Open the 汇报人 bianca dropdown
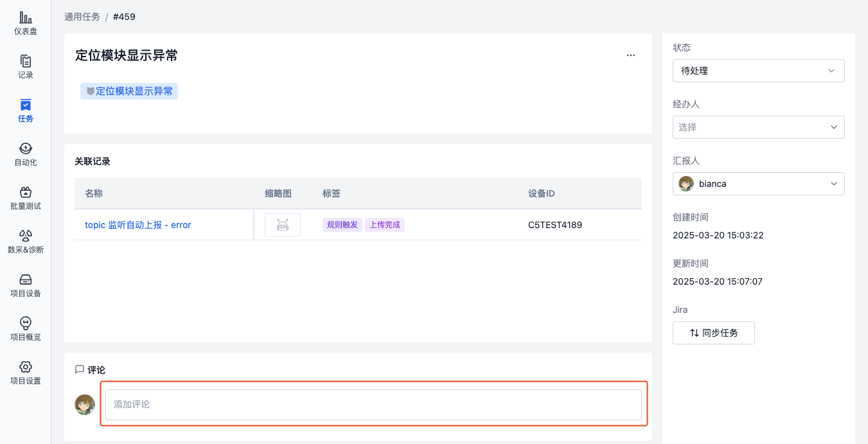 pyautogui.click(x=759, y=184)
